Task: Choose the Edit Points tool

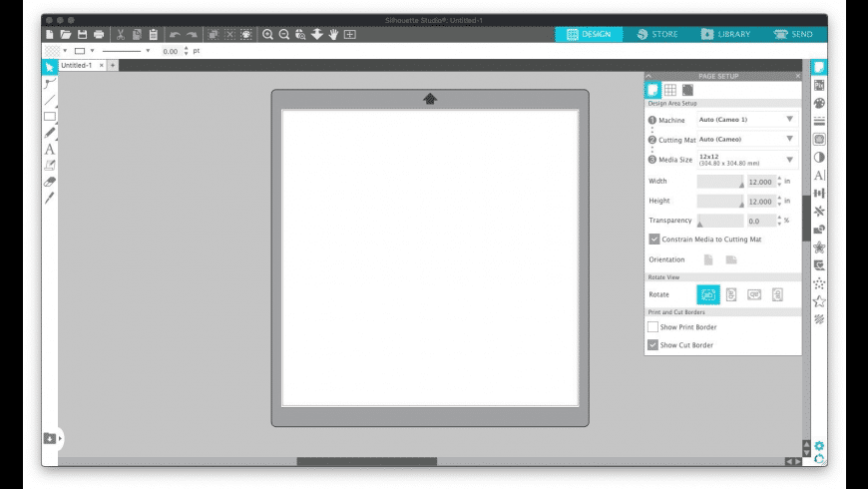Action: click(x=50, y=84)
